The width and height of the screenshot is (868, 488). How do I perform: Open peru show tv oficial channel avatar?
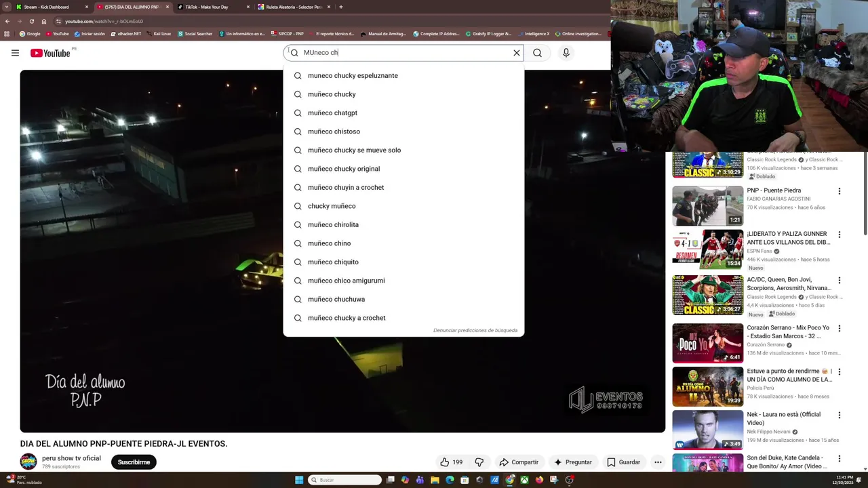coord(28,462)
